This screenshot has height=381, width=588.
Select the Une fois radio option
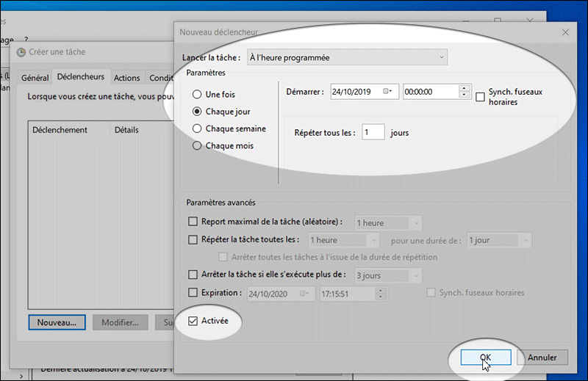196,95
